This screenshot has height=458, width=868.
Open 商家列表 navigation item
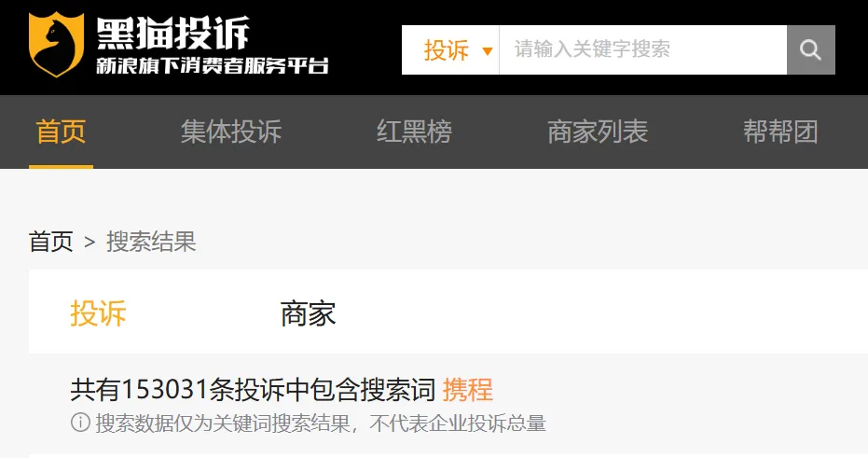[x=598, y=132]
